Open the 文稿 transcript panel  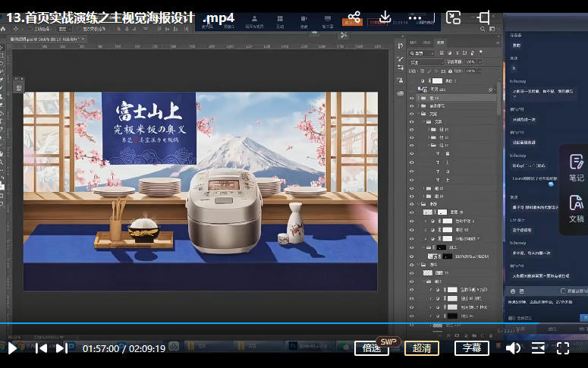point(576,208)
